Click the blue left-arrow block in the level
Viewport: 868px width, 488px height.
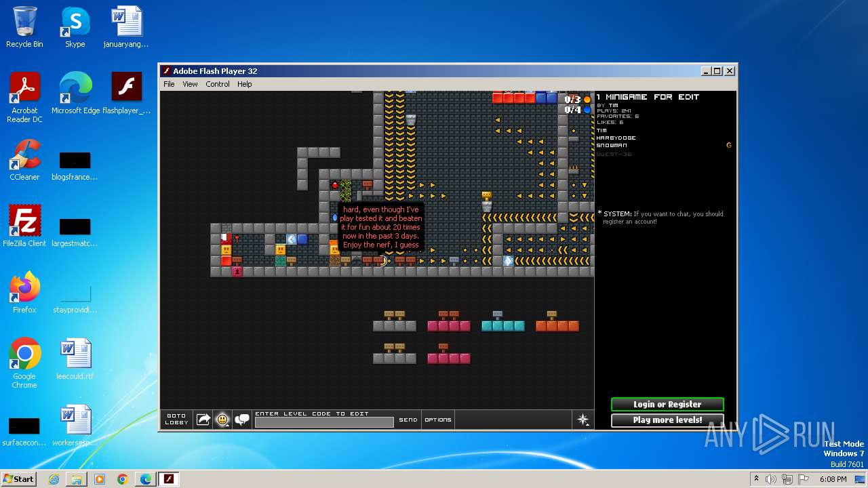292,239
